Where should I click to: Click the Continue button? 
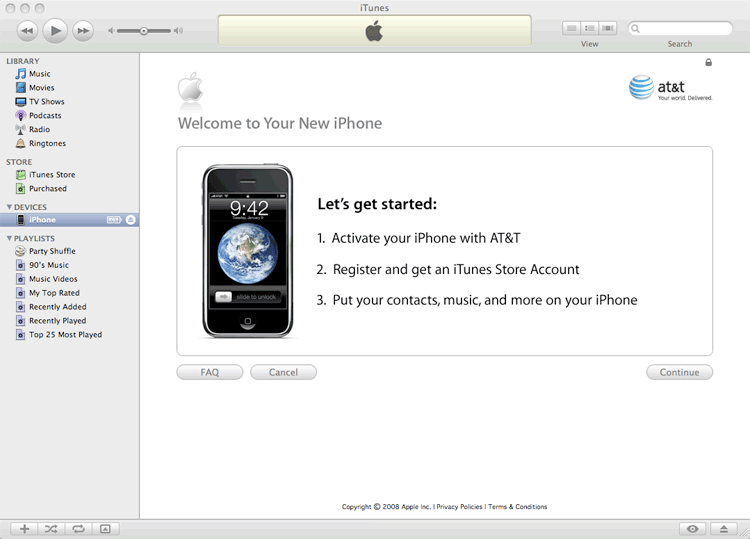click(679, 372)
